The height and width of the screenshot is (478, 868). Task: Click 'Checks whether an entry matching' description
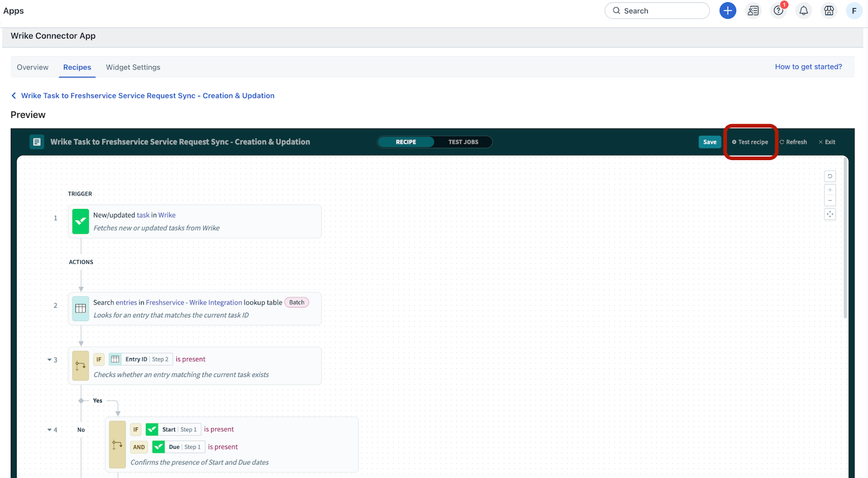[181, 375]
